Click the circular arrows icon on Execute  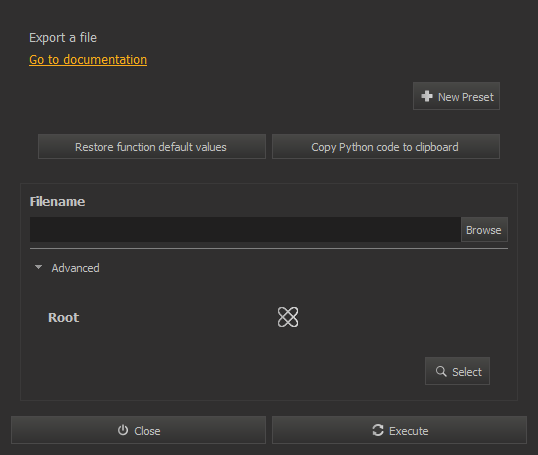tap(378, 430)
